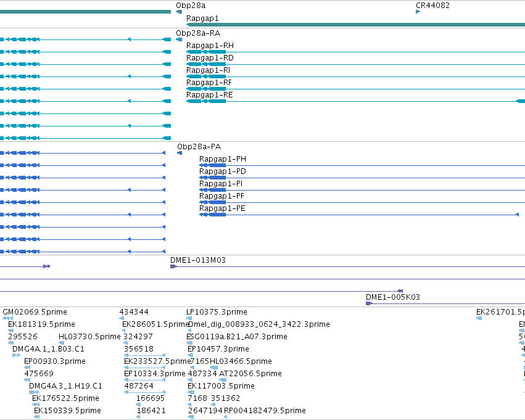Select the DME1-005K03 clone label
525x420 pixels.
point(393,297)
